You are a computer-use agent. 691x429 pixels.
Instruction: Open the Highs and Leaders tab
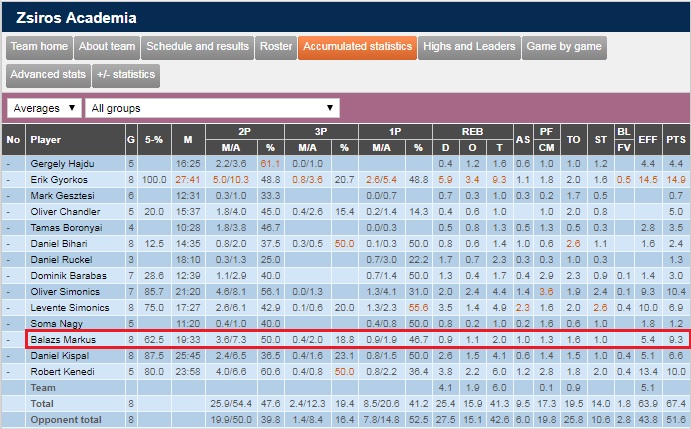(x=469, y=47)
